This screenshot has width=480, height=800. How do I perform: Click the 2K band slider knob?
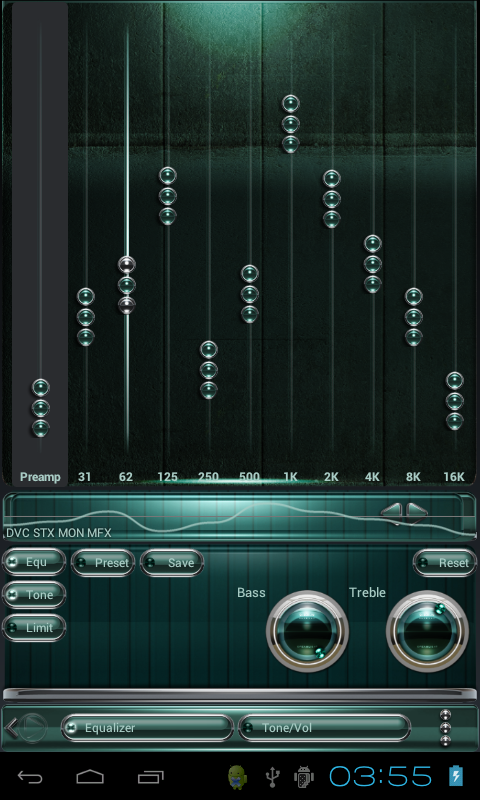click(x=332, y=199)
